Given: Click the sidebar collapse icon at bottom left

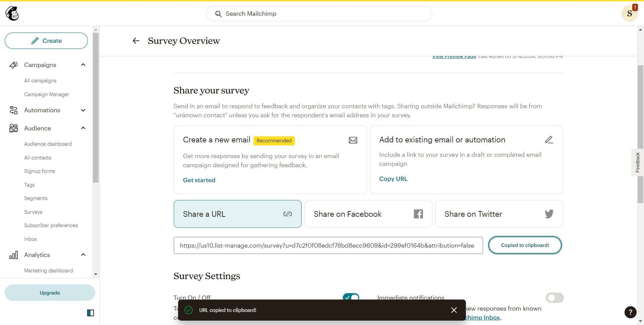Looking at the screenshot, I should click(x=90, y=313).
